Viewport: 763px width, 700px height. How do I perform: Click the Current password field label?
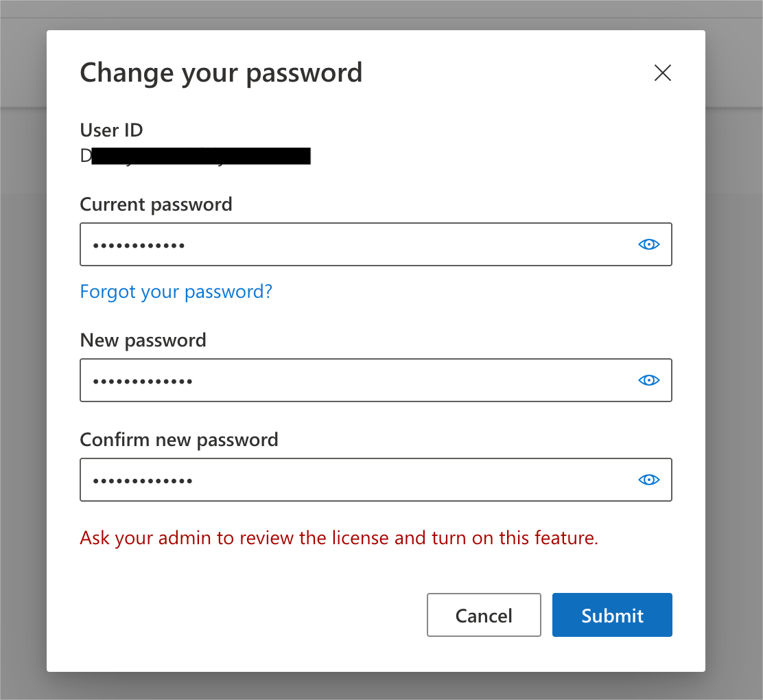(x=156, y=204)
